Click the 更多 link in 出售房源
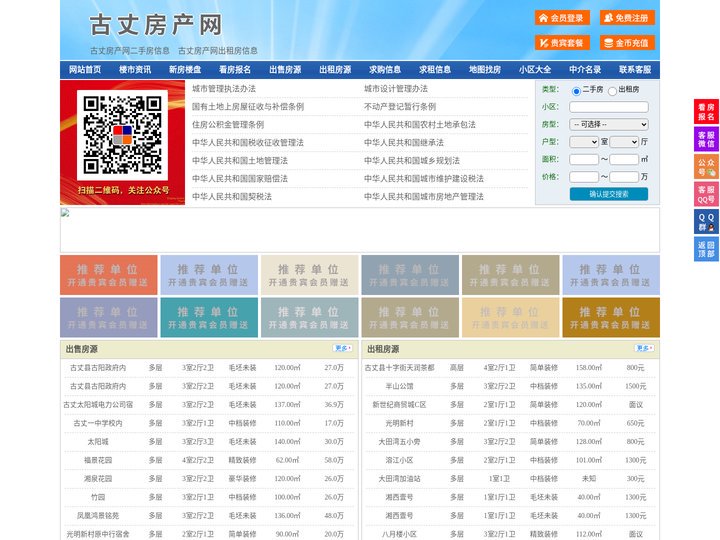 click(343, 349)
